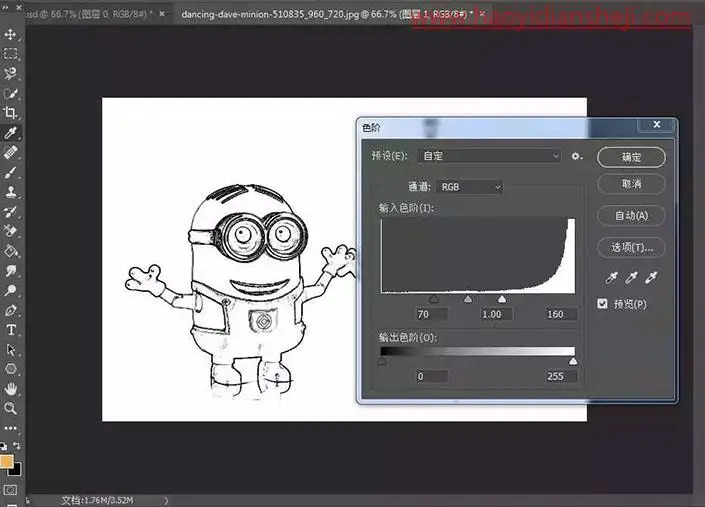Open the Preset (预设) dropdown

[x=489, y=156]
